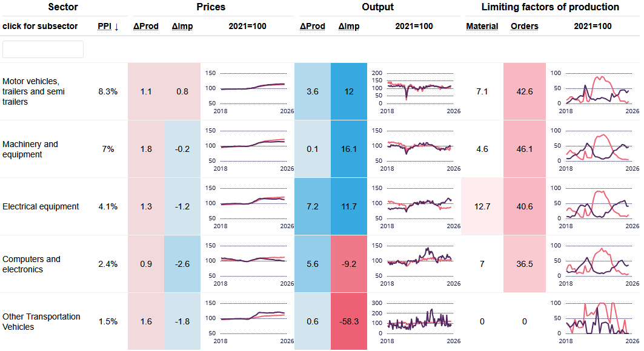Sort by ΔImp column under Output
The image size is (644, 351).
point(349,27)
